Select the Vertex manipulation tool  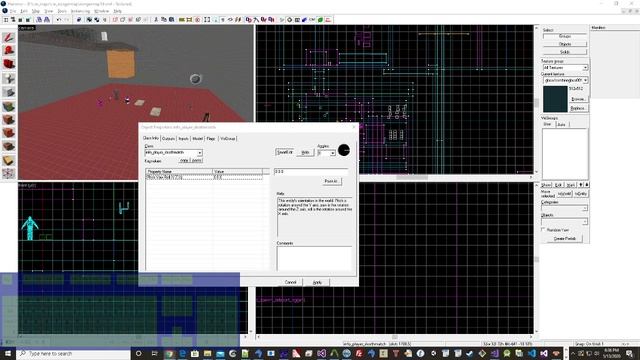9,173
